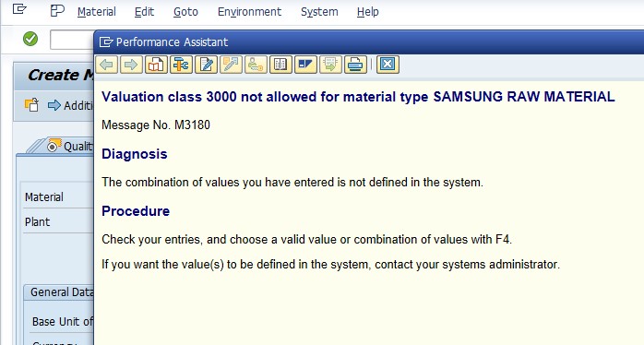Open the SAP window menu icon
The width and height of the screenshot is (644, 345).
(19, 9)
